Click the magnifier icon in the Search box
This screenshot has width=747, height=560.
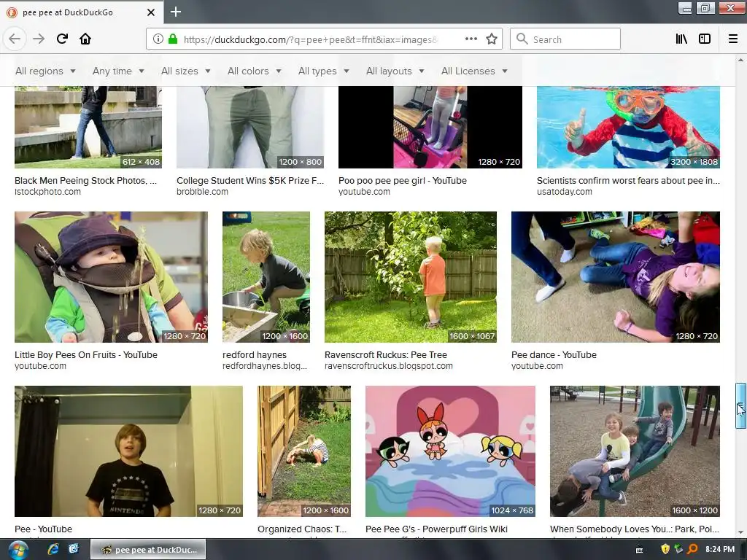[x=522, y=39]
